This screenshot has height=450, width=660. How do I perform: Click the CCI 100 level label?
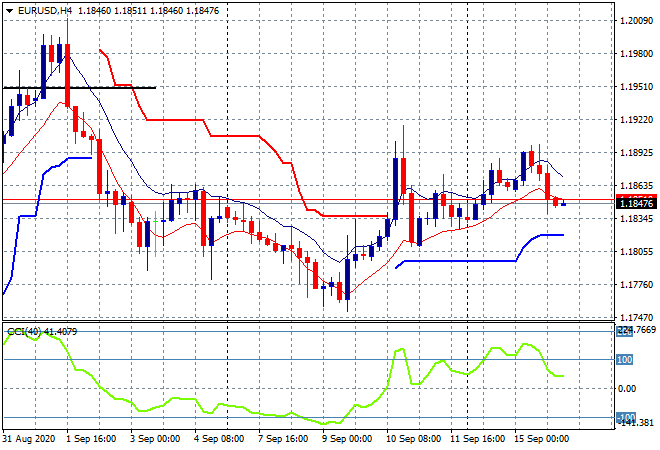tap(624, 359)
